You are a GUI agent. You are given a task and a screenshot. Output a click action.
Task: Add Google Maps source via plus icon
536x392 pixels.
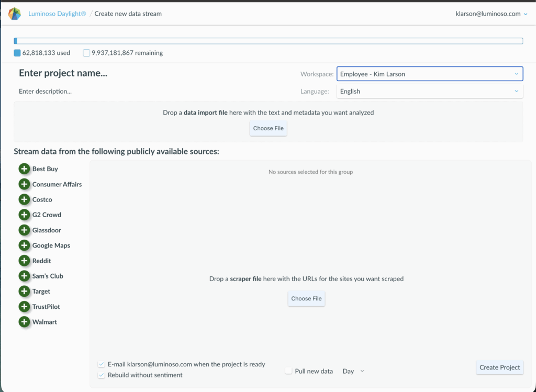(24, 245)
